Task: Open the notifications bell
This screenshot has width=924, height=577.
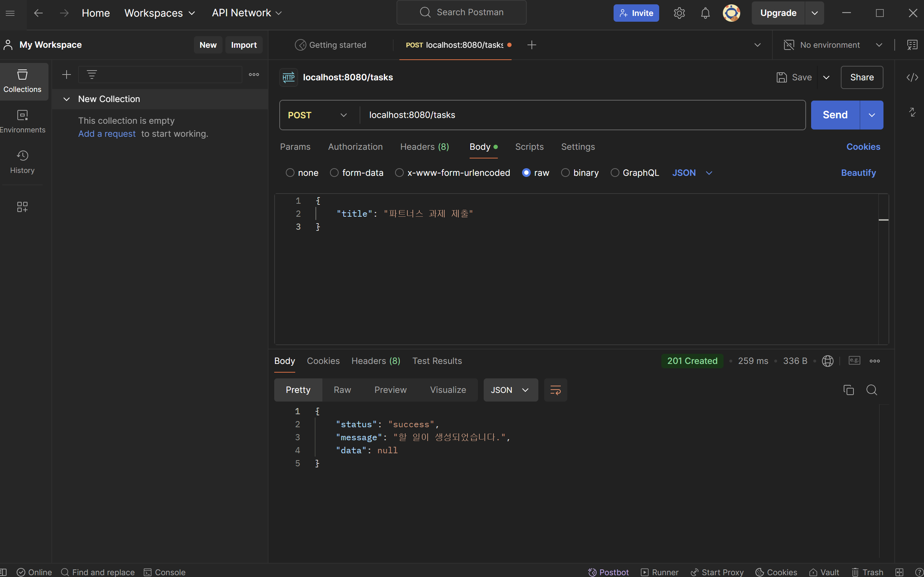Action: point(705,13)
